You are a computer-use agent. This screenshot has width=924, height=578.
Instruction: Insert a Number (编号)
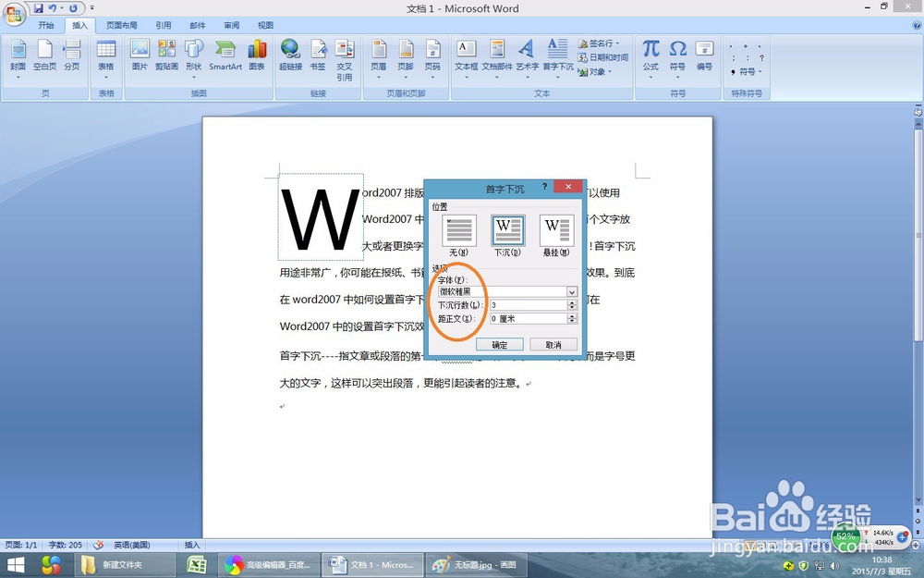pos(704,56)
